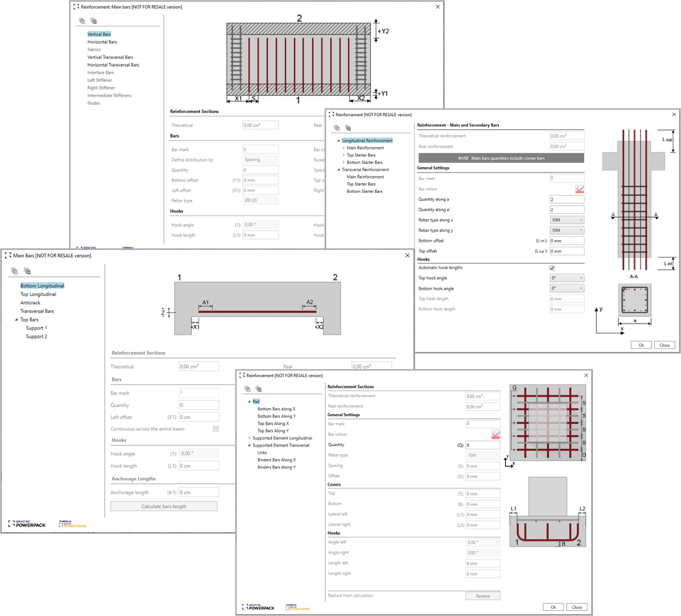Open the Top hook angle dropdown
Viewport: 681px width, 616px height.
[x=567, y=278]
